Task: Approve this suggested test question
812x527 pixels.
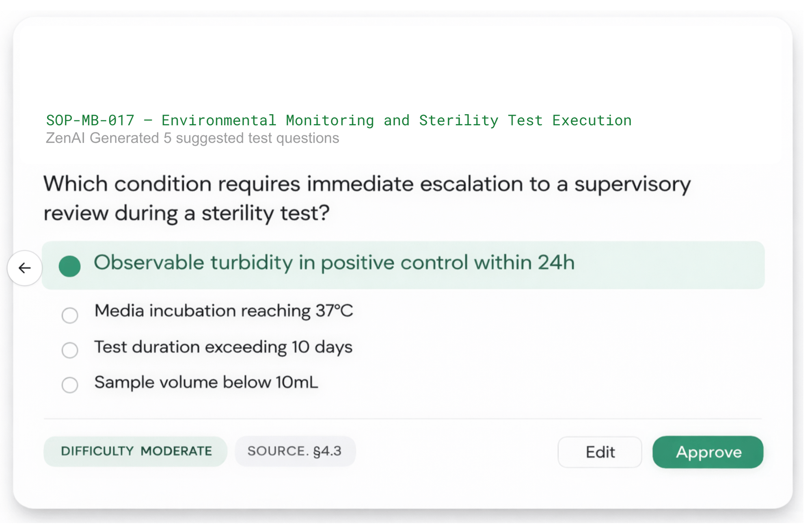Action: click(x=708, y=452)
